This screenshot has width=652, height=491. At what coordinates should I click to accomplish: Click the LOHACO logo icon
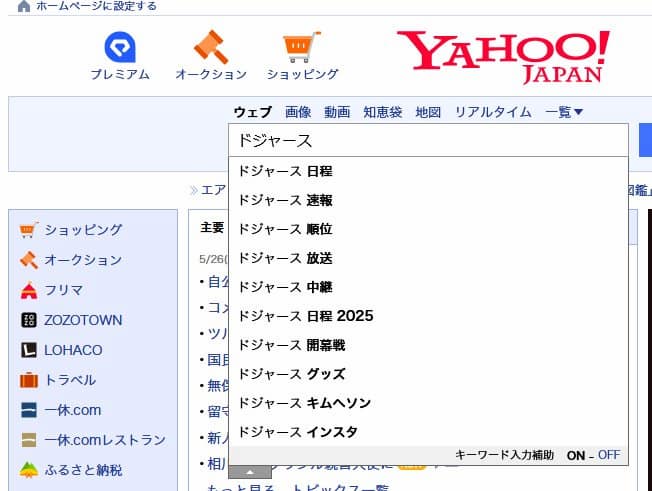pyautogui.click(x=29, y=350)
